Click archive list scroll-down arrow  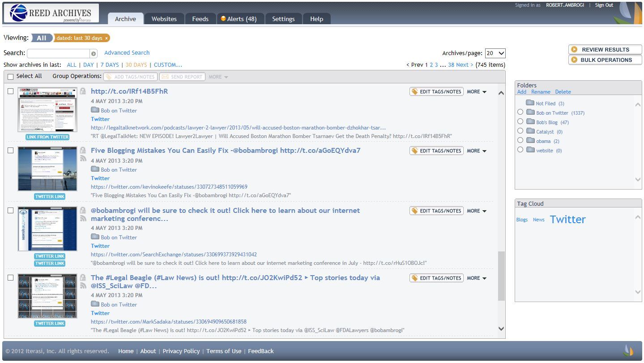(501, 328)
